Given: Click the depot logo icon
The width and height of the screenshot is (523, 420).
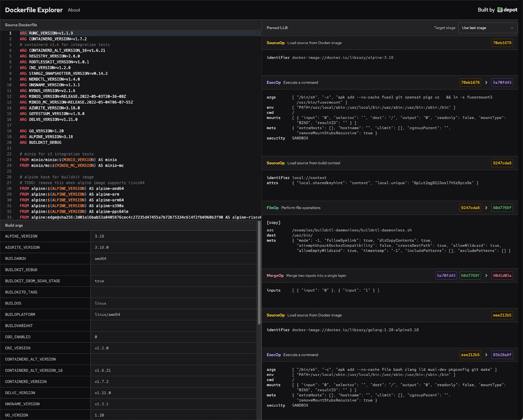Looking at the screenshot, I should (500, 10).
